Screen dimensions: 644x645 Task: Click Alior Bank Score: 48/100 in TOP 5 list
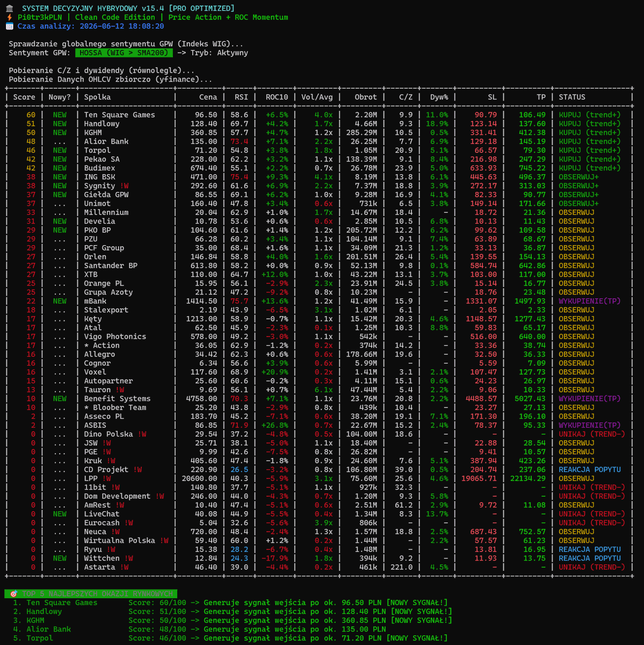157,629
